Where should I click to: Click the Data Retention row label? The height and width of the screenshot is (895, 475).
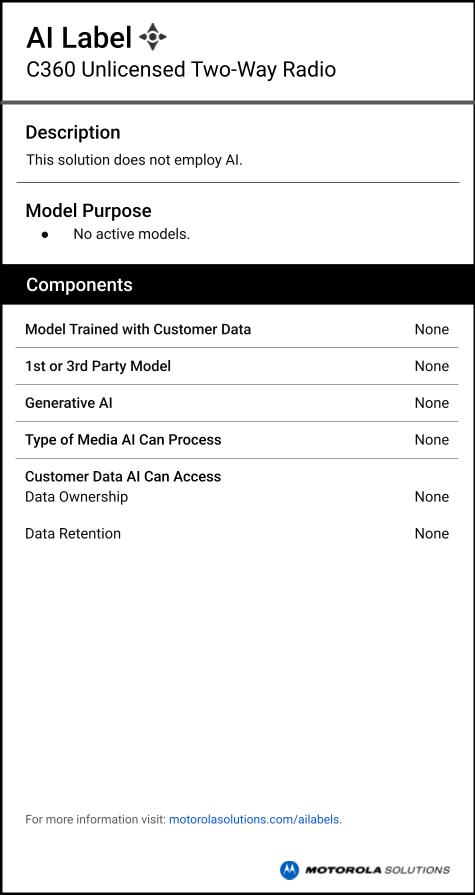(x=73, y=534)
